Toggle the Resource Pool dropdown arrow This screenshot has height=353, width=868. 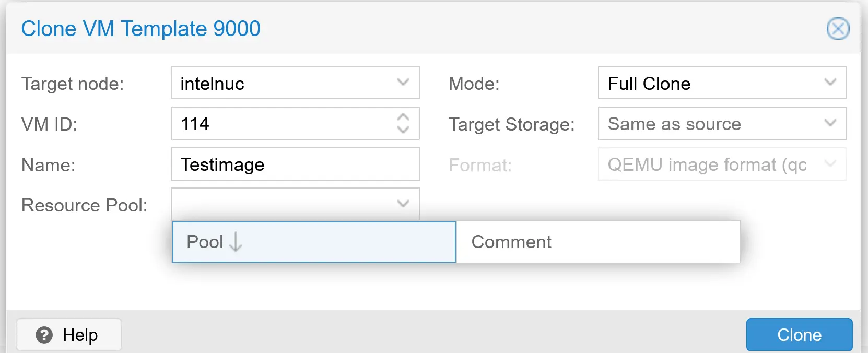(x=403, y=204)
